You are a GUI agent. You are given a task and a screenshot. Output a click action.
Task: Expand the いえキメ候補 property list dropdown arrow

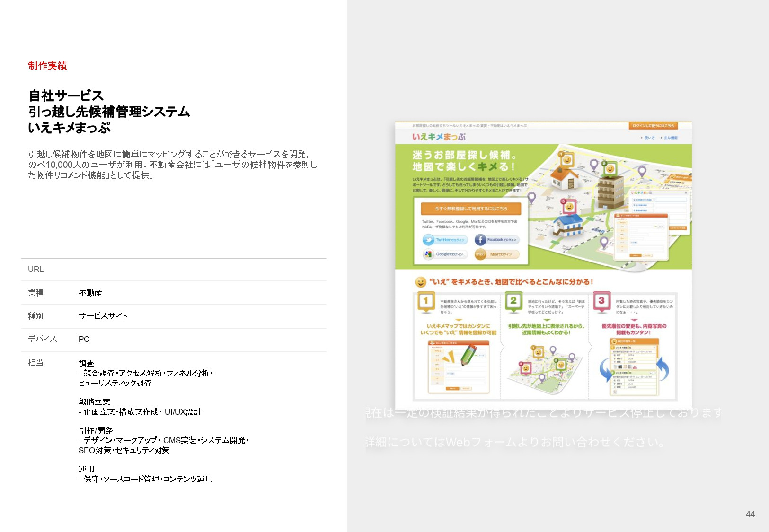pos(655,347)
